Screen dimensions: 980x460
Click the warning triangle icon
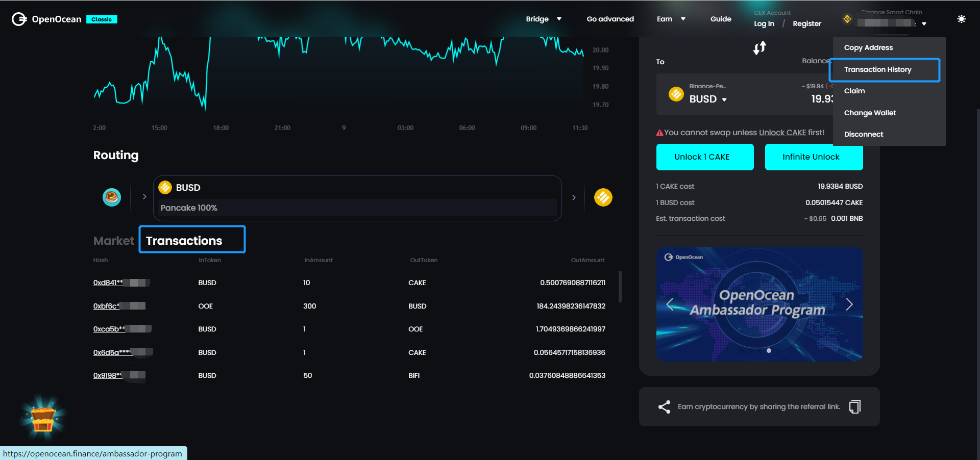tap(659, 133)
